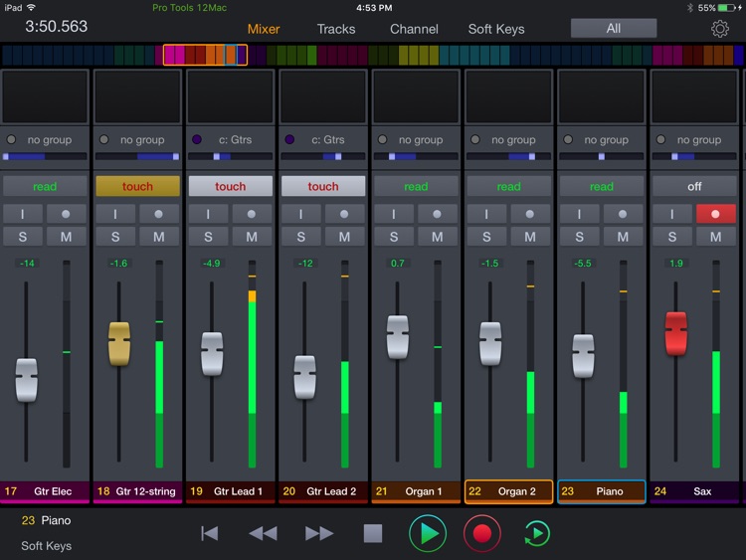Tap Soft Keys label at bottom left
The height and width of the screenshot is (560, 746).
[46, 545]
